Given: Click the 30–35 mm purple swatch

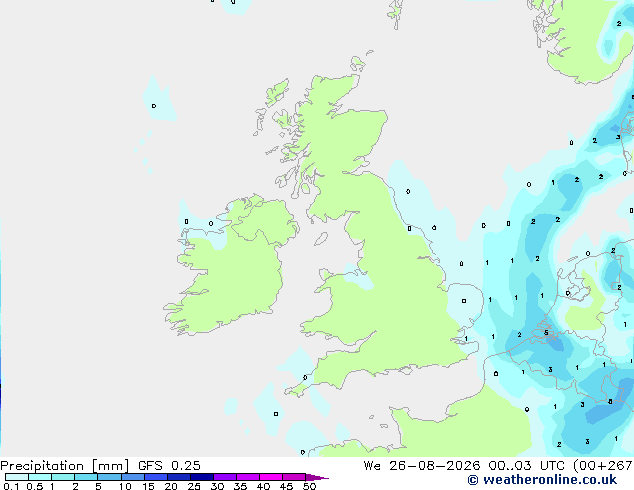Looking at the screenshot, I should (225, 477).
